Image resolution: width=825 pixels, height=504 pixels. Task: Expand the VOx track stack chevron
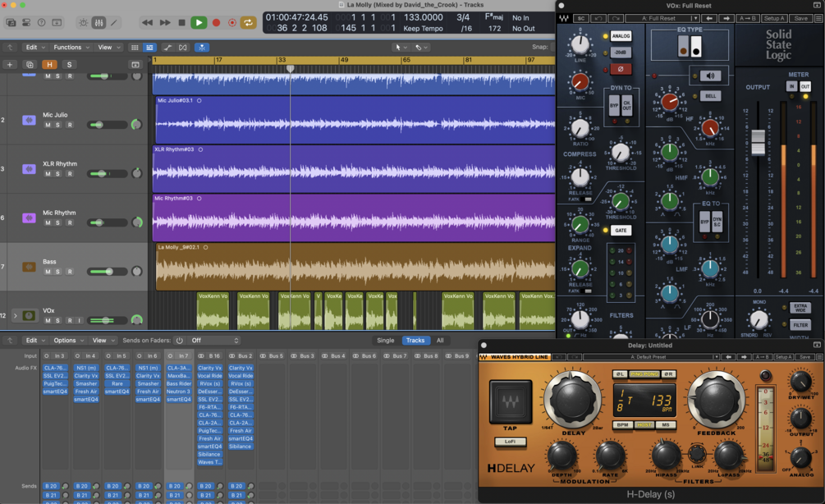tap(16, 316)
